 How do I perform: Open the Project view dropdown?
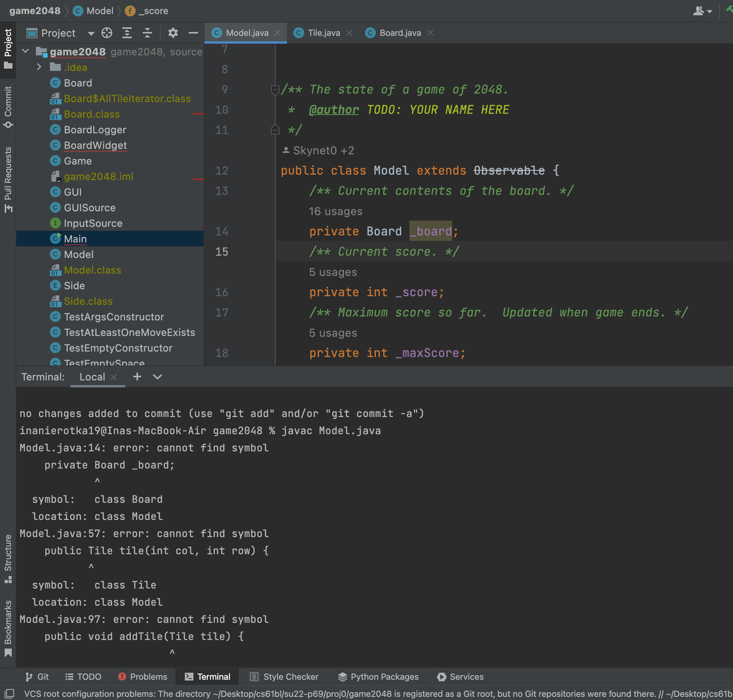pyautogui.click(x=91, y=34)
